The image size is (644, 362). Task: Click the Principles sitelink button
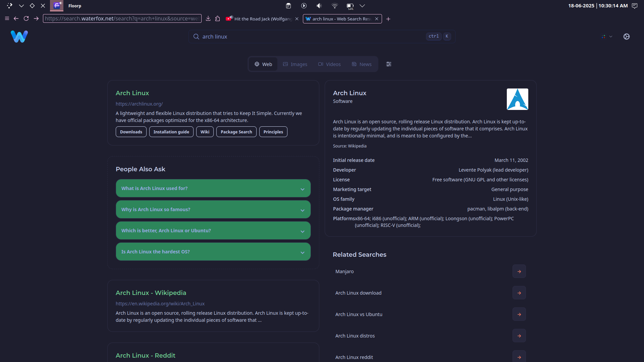click(273, 132)
